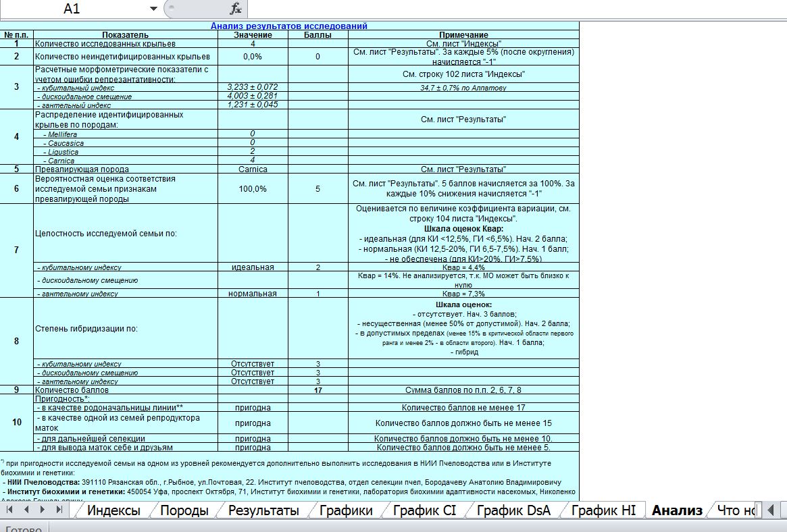Go to the first sheet tab arrow

(9, 510)
